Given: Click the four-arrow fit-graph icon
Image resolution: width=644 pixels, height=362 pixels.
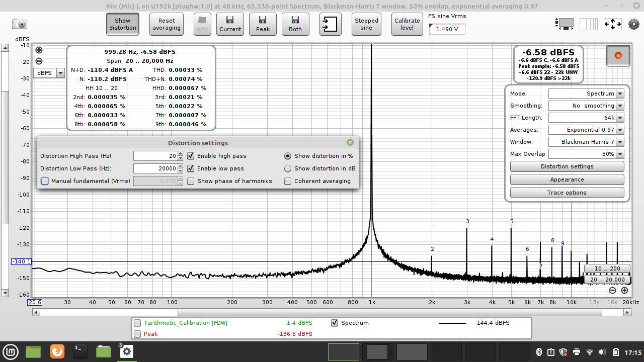Looking at the screenshot, I should [x=613, y=24].
